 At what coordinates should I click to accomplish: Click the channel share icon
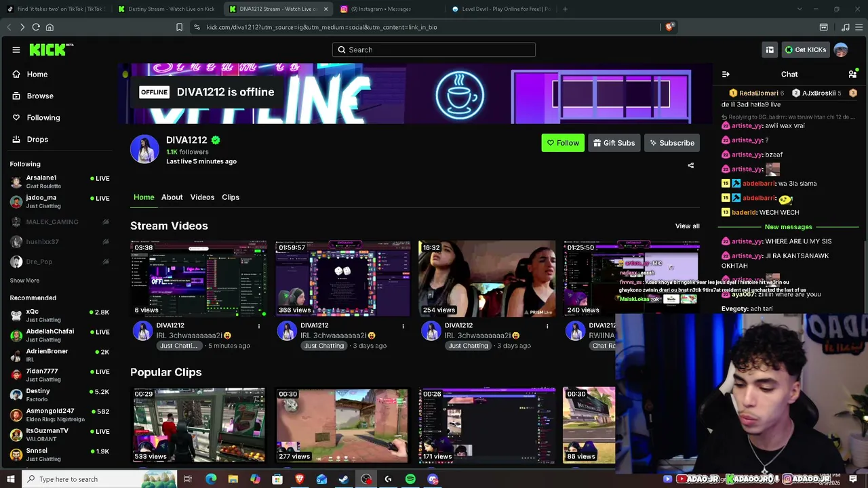pos(691,165)
